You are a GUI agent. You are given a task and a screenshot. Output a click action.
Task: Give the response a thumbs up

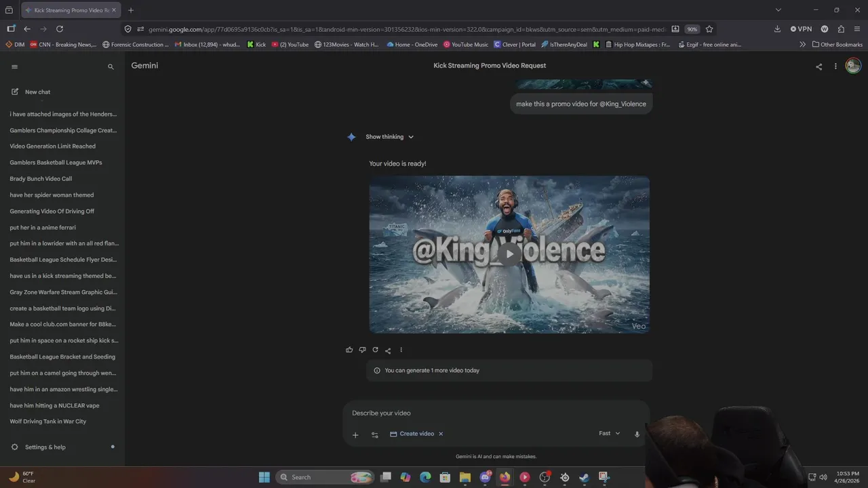tap(349, 350)
